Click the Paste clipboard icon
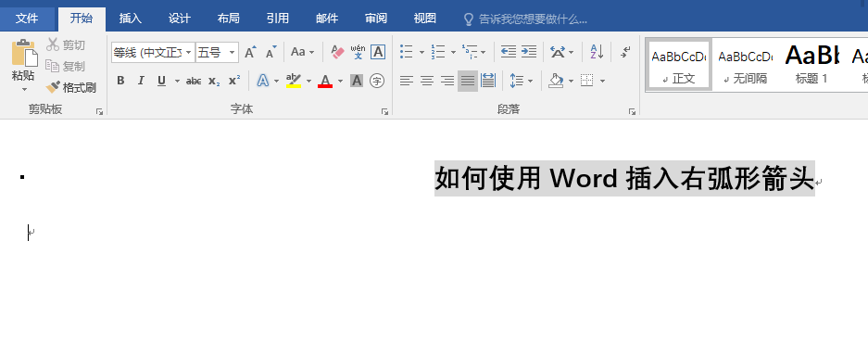868x355 pixels. 24,53
